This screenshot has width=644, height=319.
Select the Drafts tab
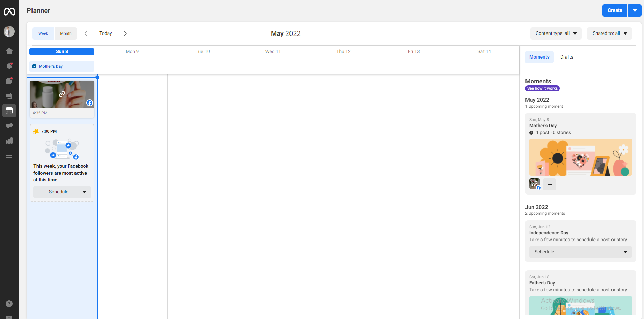[x=566, y=57]
